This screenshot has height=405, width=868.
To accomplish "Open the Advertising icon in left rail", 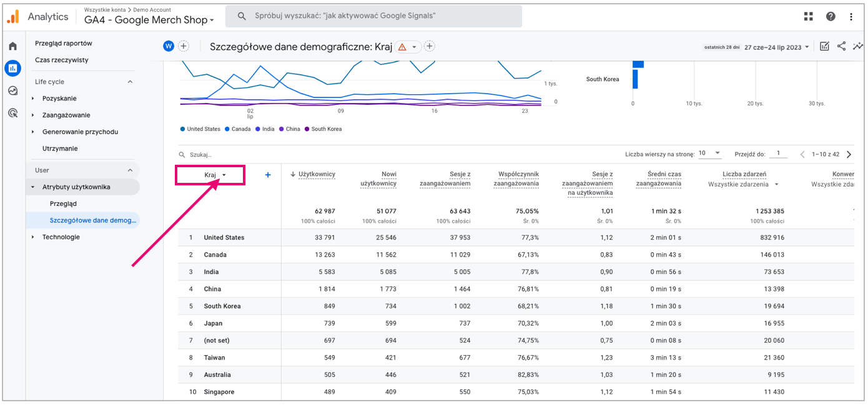I will coord(12,113).
